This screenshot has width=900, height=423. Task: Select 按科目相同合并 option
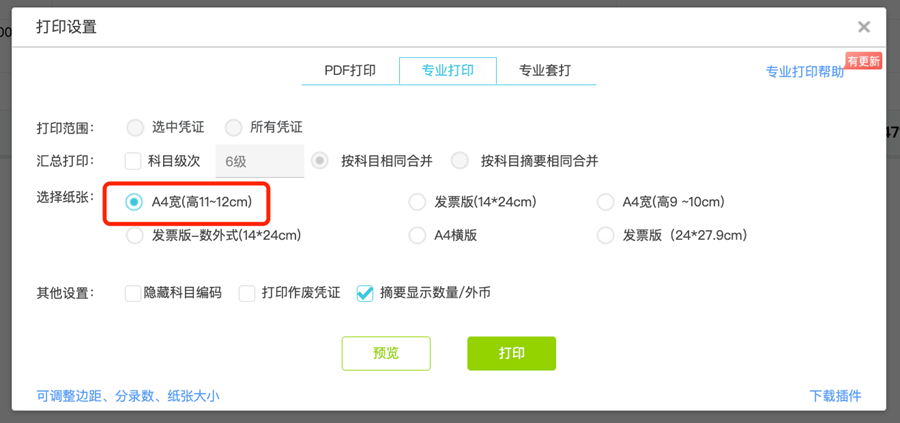pyautogui.click(x=320, y=161)
